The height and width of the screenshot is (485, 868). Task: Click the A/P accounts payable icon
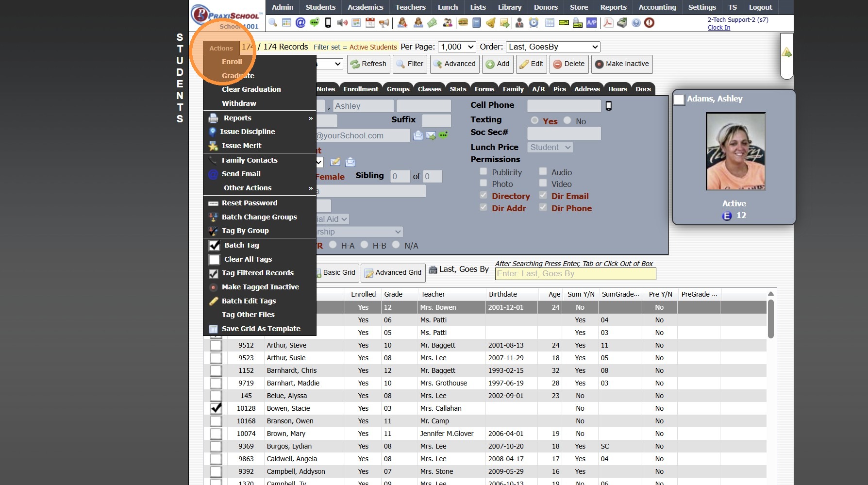591,22
